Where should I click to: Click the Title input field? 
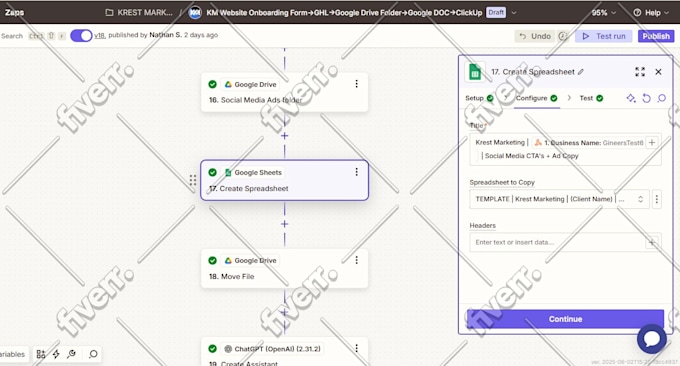565,149
